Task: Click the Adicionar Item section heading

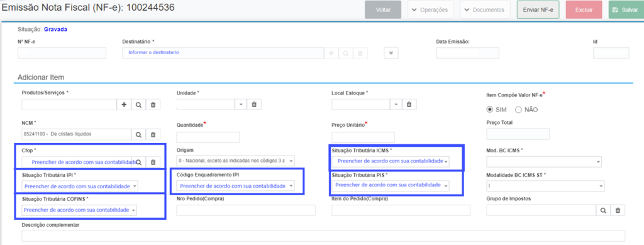Action: click(41, 77)
